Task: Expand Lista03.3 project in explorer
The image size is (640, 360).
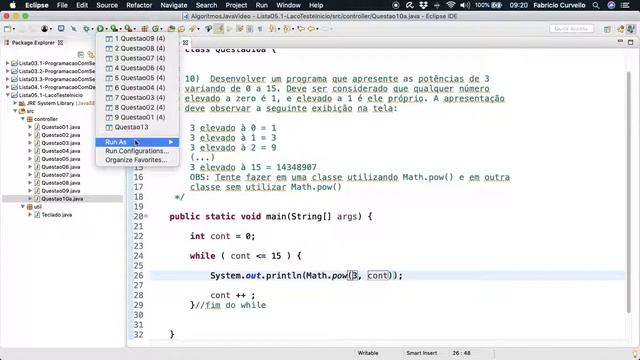Action: (x=7, y=79)
